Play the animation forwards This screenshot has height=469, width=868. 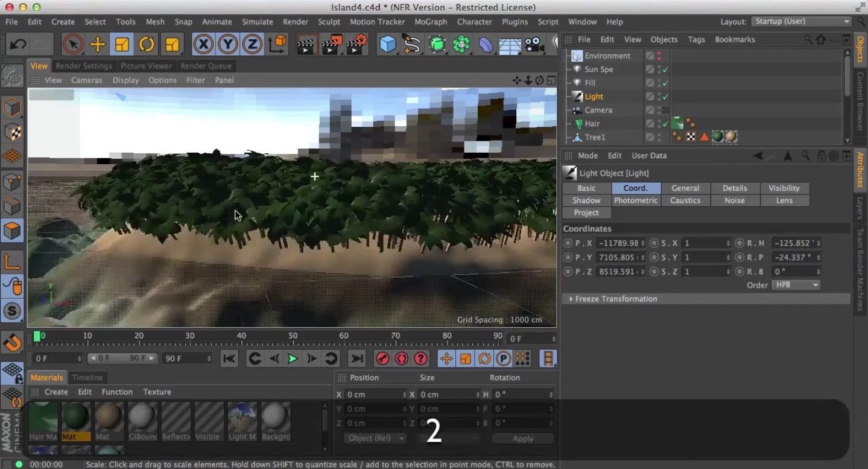coord(293,359)
